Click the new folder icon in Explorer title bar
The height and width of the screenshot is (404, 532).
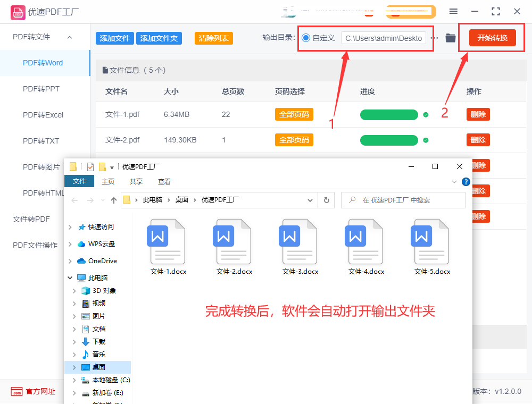pos(102,167)
